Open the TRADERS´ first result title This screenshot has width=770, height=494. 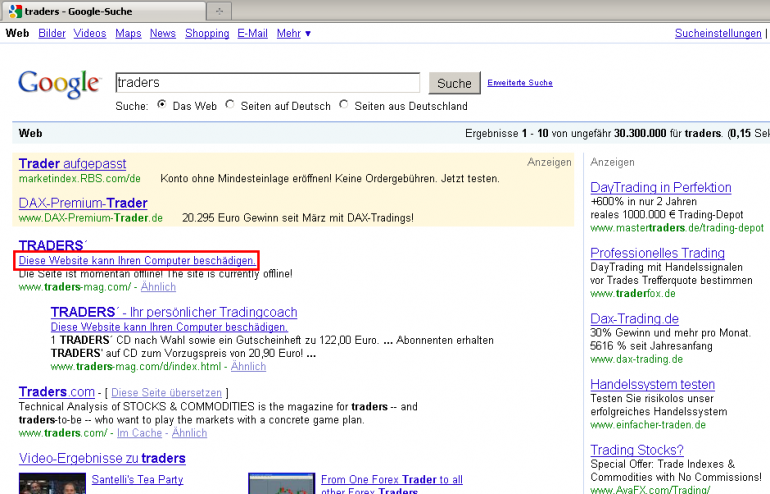[x=53, y=245]
